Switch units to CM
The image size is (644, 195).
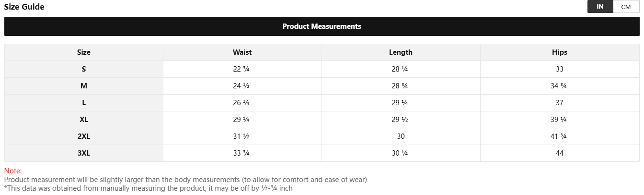pos(626,7)
